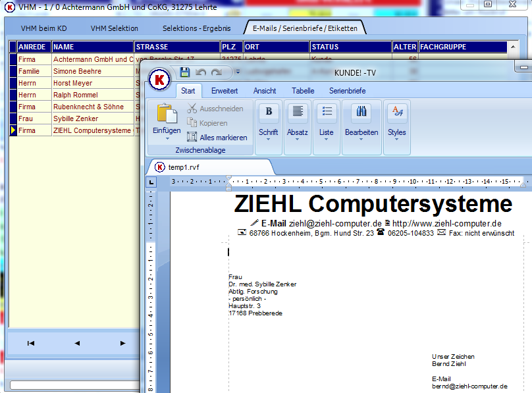This screenshot has height=393, width=532.
Task: Go to next record with navigator arrow
Action: [123, 343]
